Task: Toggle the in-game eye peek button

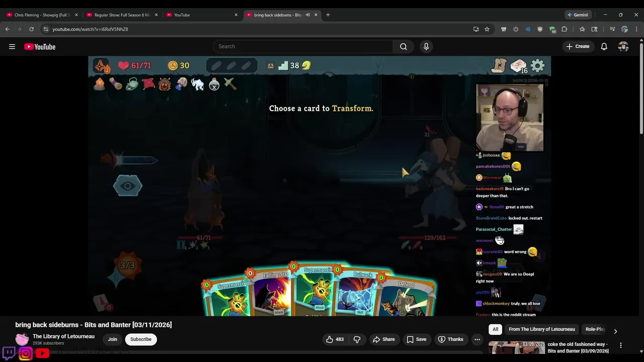Action: [128, 186]
